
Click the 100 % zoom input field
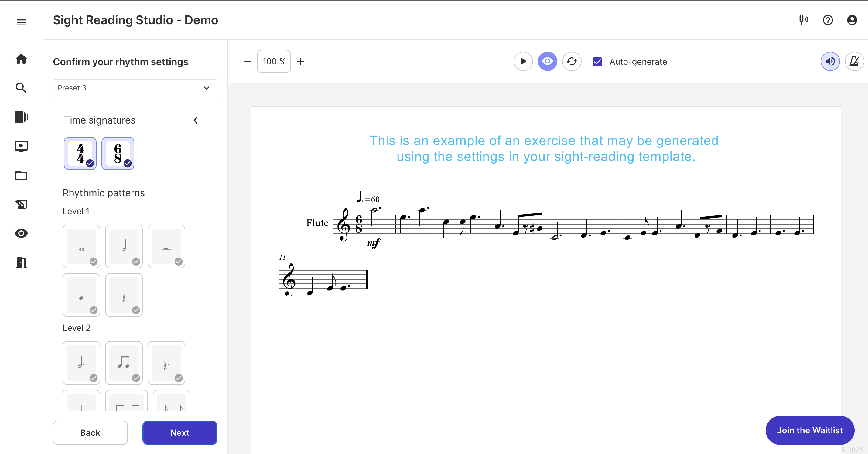(274, 61)
